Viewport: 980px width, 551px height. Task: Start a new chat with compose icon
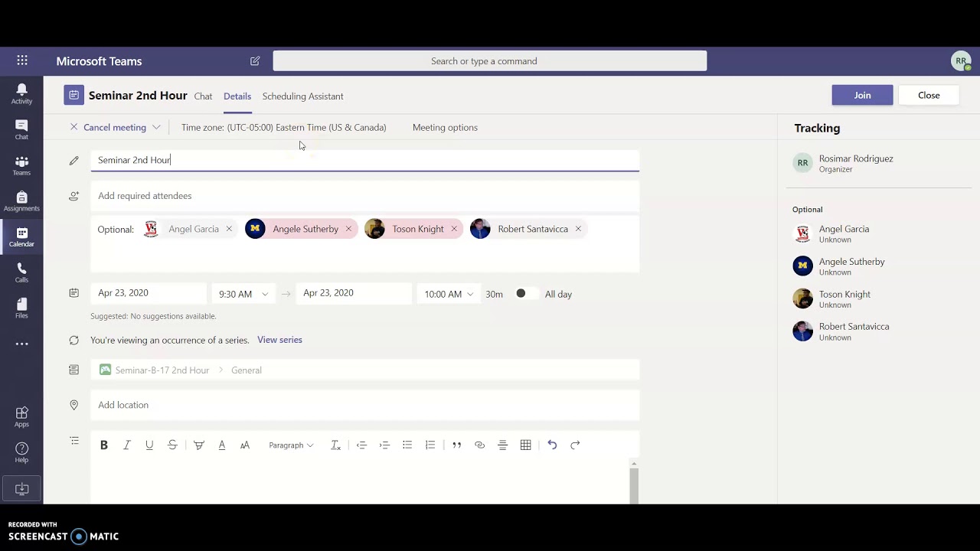point(255,60)
